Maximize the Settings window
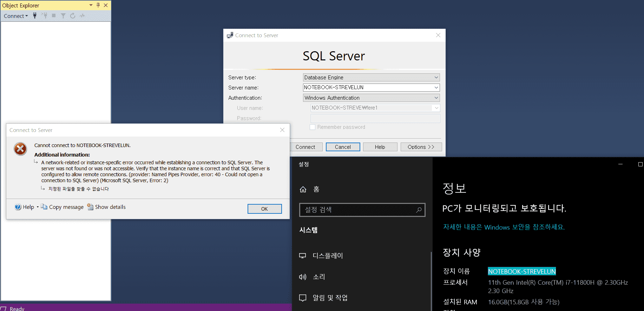 tap(640, 164)
